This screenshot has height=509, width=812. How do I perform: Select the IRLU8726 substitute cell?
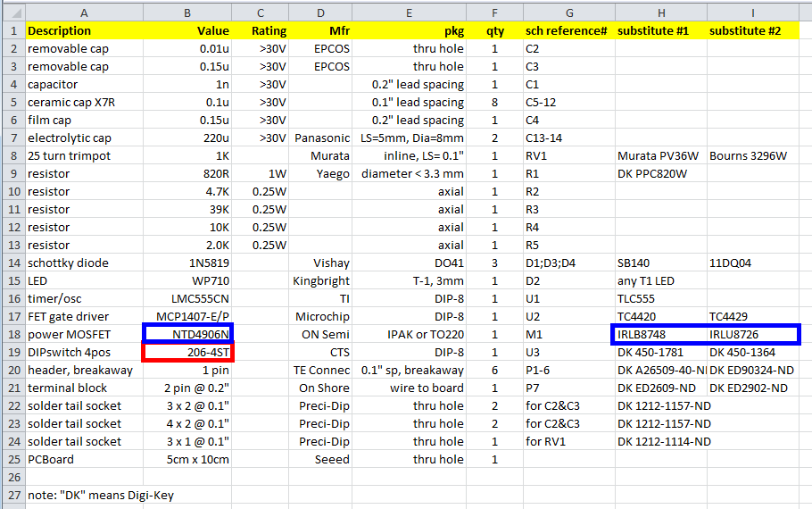point(753,334)
